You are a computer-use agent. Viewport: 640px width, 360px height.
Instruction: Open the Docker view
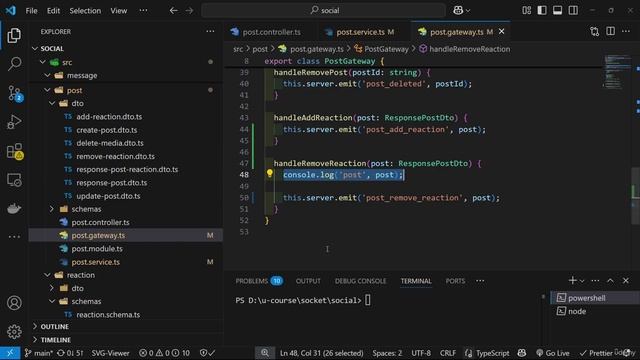(x=14, y=209)
